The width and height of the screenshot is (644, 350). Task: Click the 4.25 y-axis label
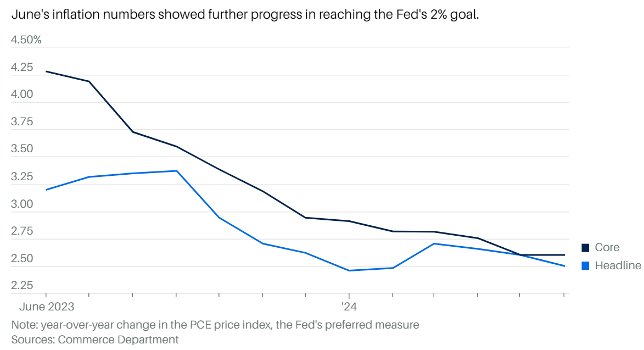pyautogui.click(x=22, y=68)
